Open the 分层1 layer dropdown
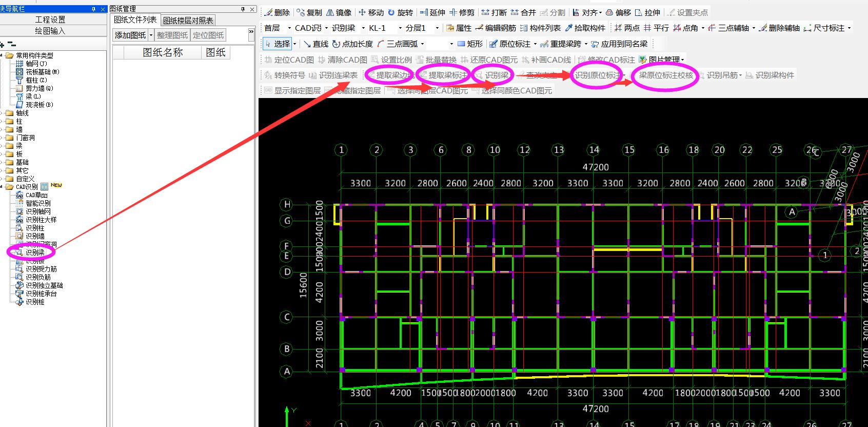The height and width of the screenshot is (427, 868). click(x=437, y=28)
